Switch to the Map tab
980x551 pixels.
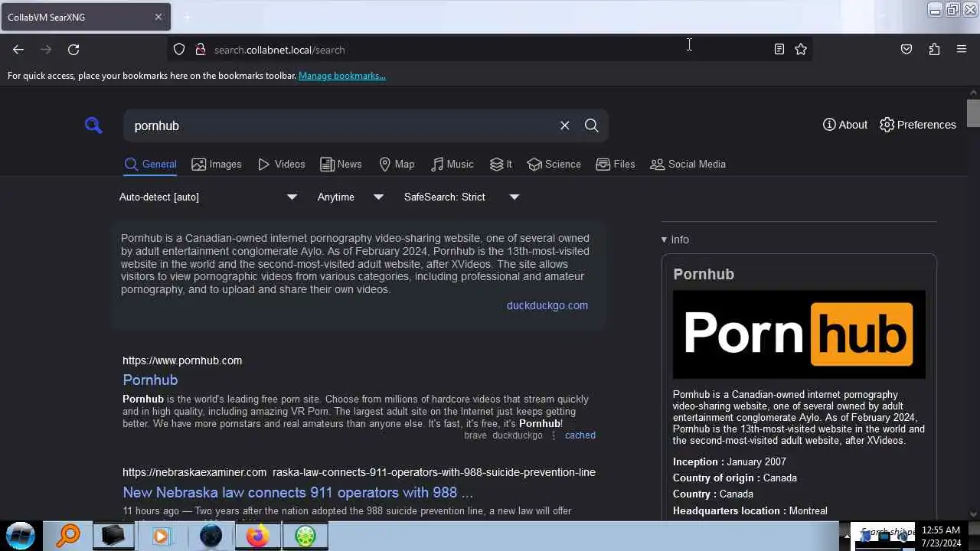pos(397,164)
